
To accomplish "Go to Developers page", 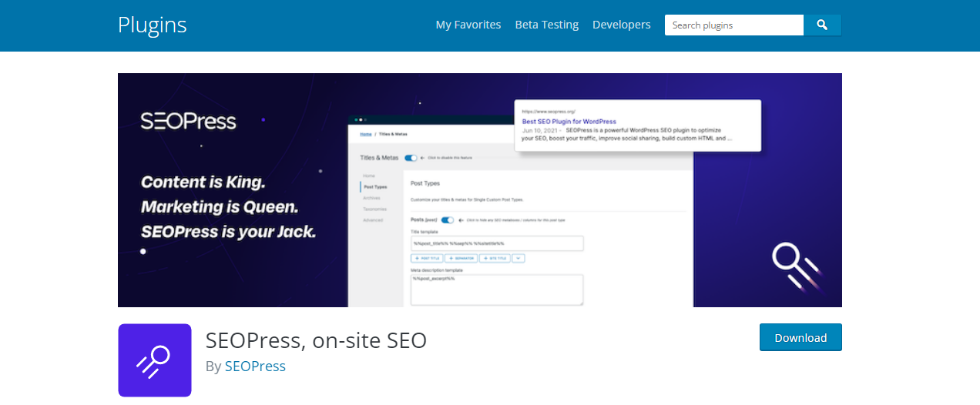I will 622,25.
